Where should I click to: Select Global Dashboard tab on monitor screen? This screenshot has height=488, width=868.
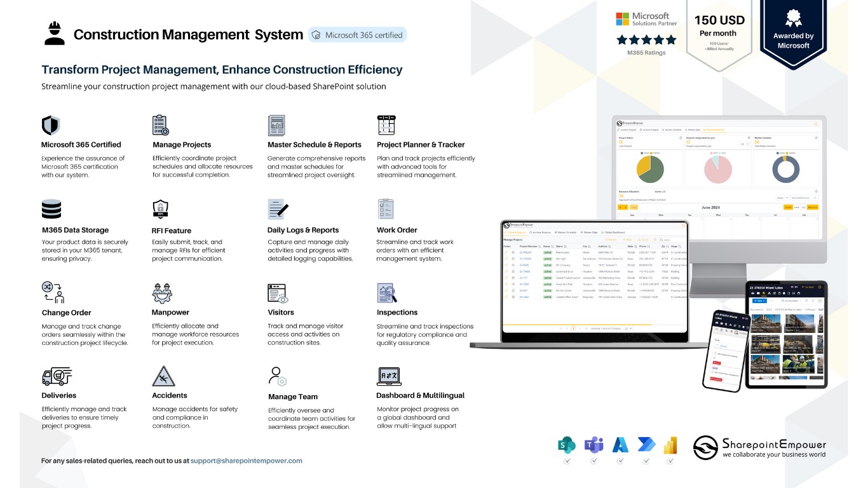(714, 130)
